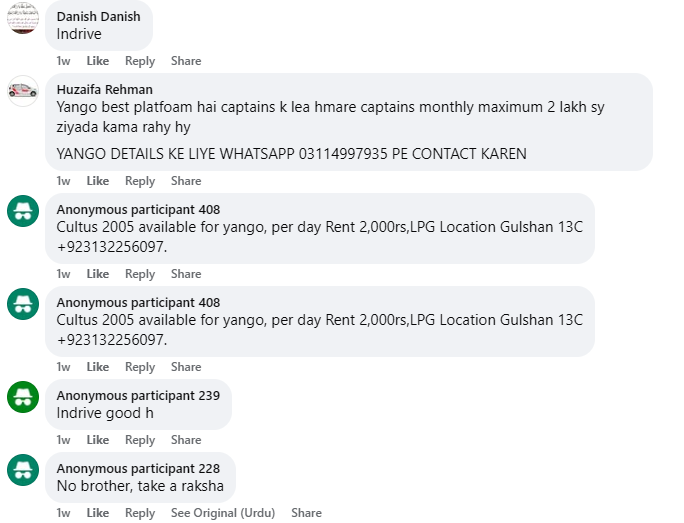Open Huzaifa Rehman's profile name link

(x=105, y=89)
